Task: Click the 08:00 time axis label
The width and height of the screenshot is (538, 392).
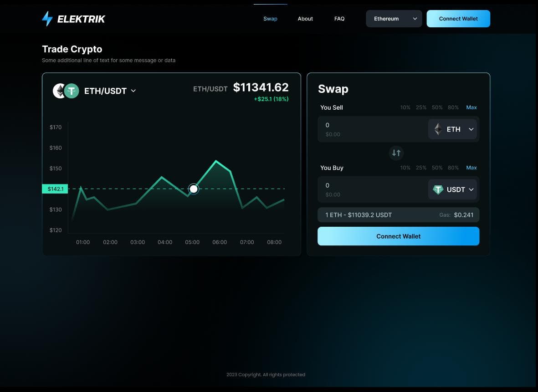Action: coord(274,242)
